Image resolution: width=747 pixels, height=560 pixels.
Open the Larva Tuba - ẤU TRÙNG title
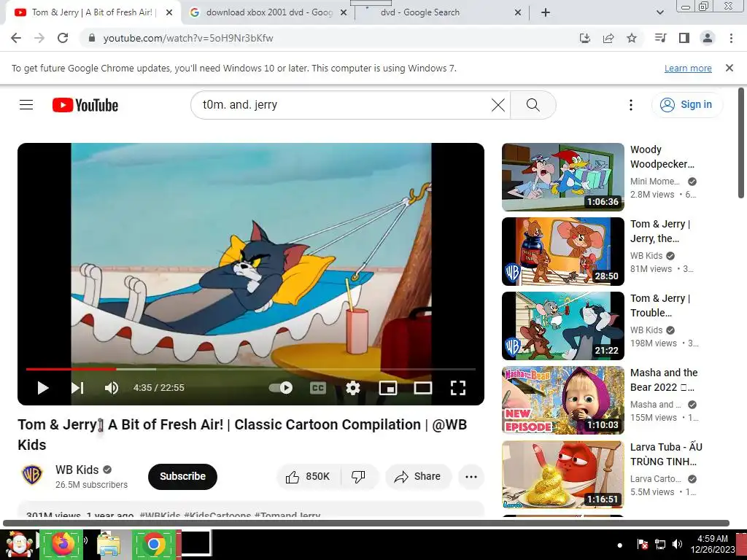666,454
